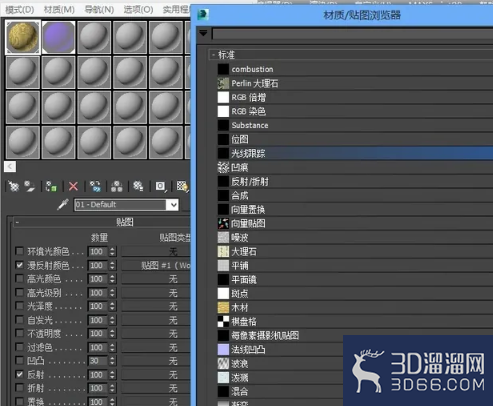Click the spinner arrows for 不透明度 amount

(x=112, y=334)
